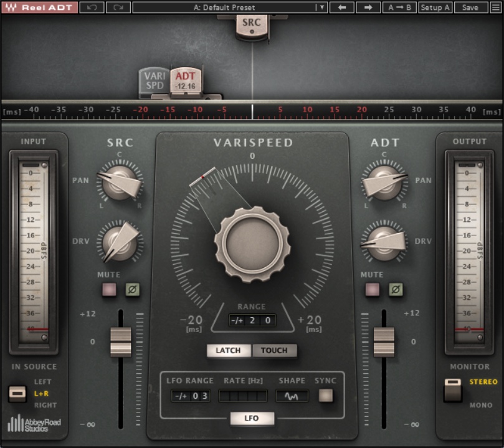The width and height of the screenshot is (504, 448).
Task: Click the SRC tape head marker
Action: pyautogui.click(x=252, y=26)
